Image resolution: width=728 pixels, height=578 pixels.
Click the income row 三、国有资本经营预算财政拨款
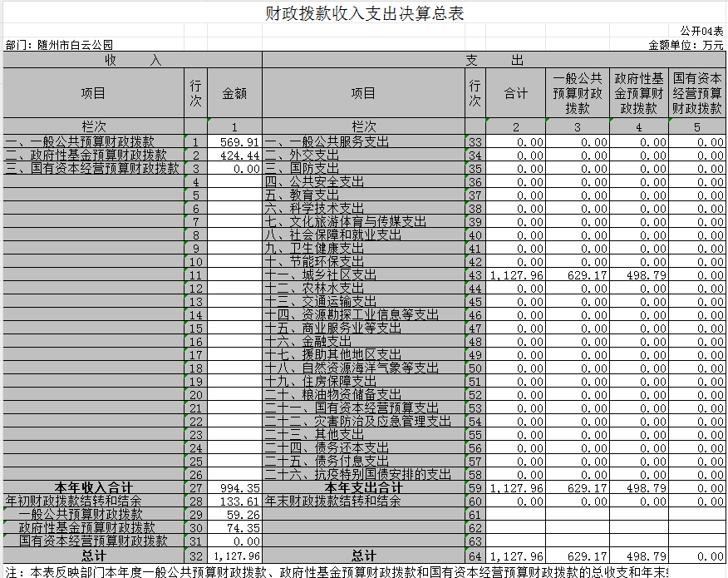coord(92,168)
